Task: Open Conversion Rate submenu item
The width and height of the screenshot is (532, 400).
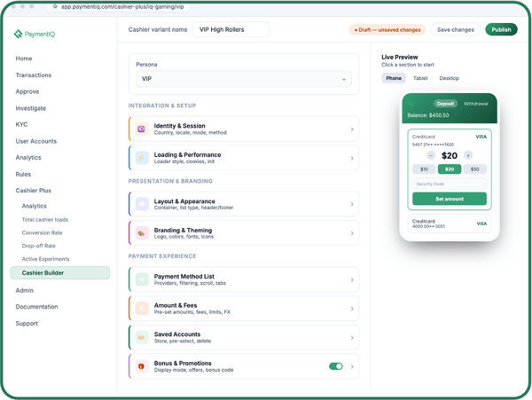Action: 42,232
